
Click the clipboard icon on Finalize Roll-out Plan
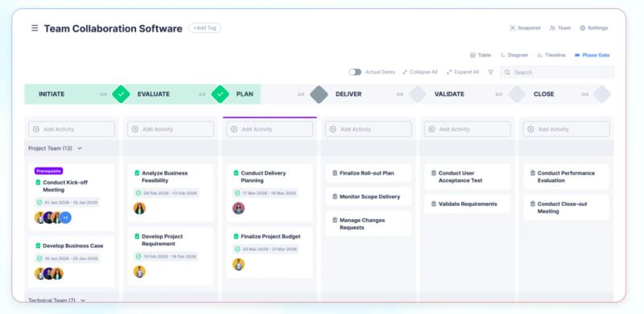click(x=335, y=173)
